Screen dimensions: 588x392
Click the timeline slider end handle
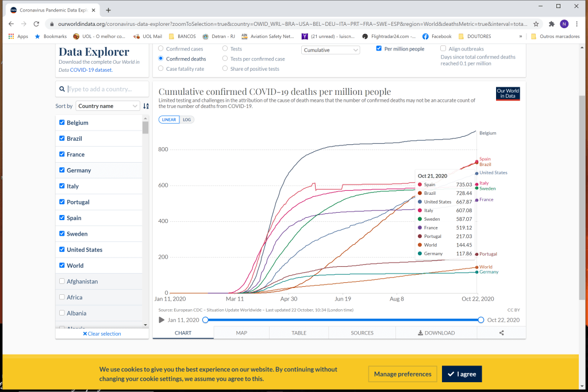[481, 320]
